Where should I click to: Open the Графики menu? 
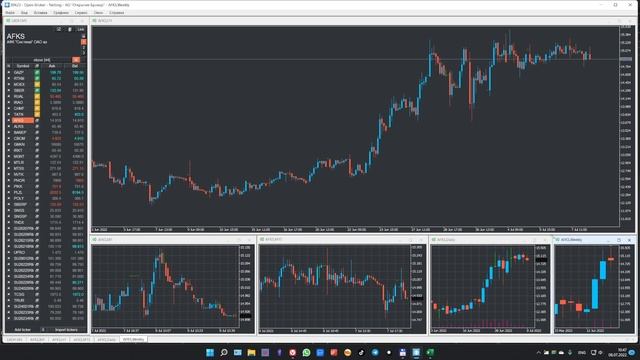pyautogui.click(x=61, y=13)
